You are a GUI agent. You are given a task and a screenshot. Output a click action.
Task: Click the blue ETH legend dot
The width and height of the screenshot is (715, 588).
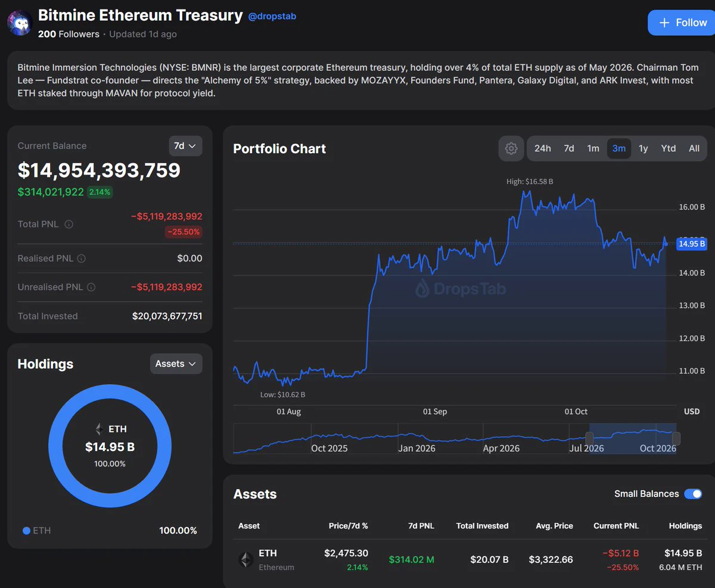click(x=26, y=531)
